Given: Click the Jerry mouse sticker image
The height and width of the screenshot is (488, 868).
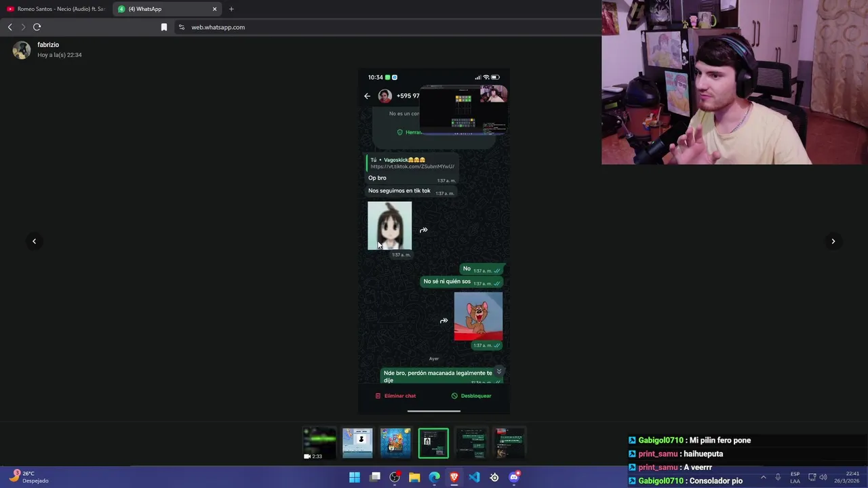Looking at the screenshot, I should coord(478,317).
